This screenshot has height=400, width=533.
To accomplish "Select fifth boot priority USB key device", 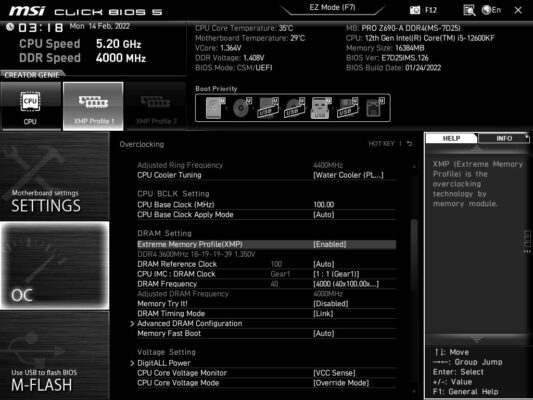I will tap(321, 108).
